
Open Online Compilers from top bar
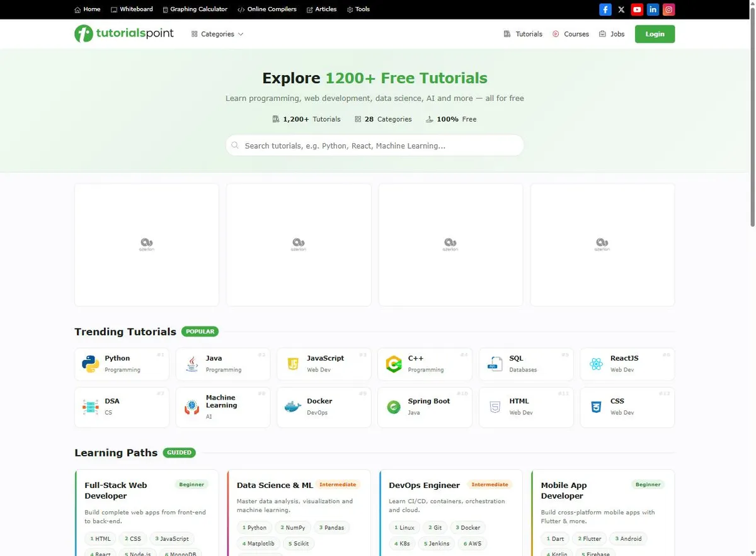pos(267,9)
